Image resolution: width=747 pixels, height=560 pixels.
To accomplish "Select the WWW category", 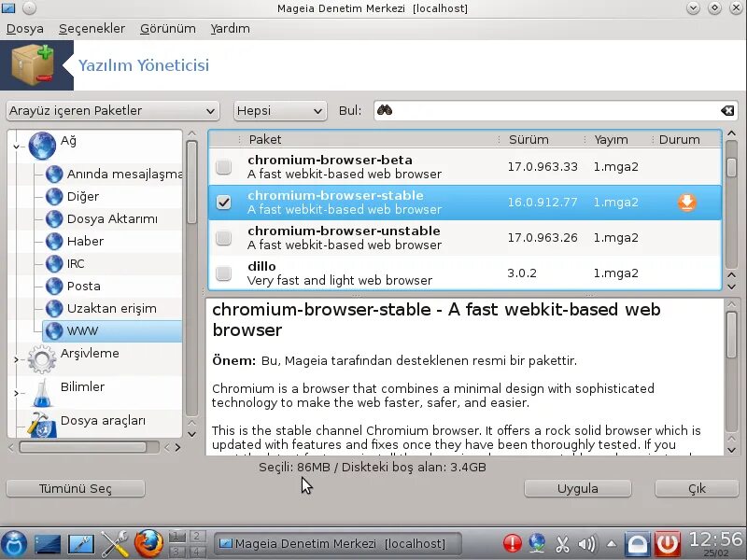I will click(112, 331).
